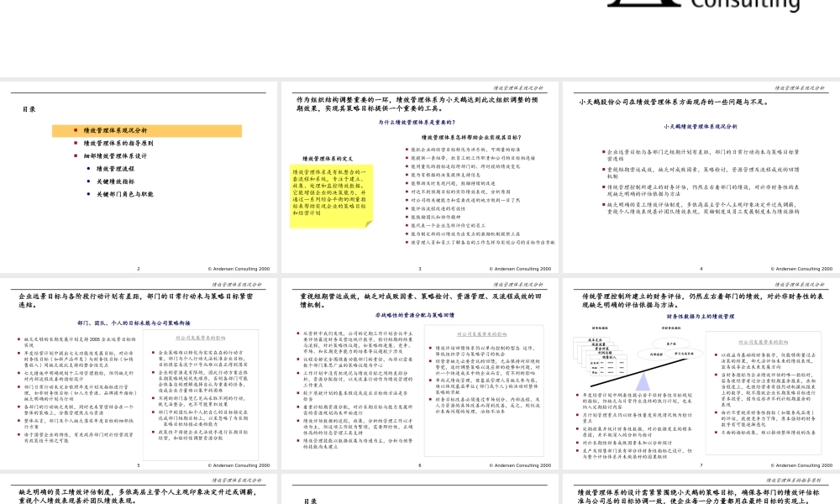Open slide 3 thumbnail with yellow note
840x504 pixels.
tap(420, 177)
